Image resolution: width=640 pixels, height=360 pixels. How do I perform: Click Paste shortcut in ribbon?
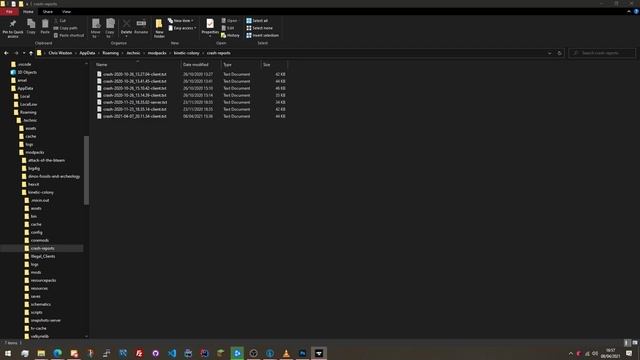69,36
